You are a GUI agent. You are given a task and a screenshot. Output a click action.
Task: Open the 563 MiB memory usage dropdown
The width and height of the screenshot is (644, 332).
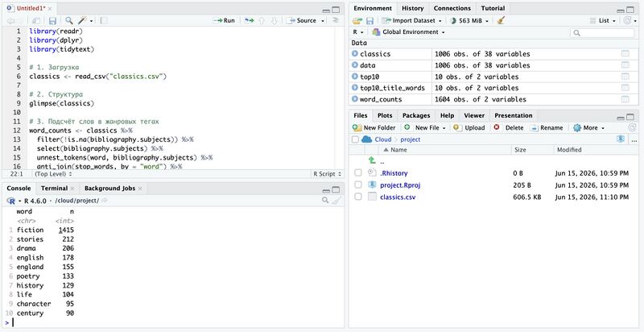pos(471,20)
